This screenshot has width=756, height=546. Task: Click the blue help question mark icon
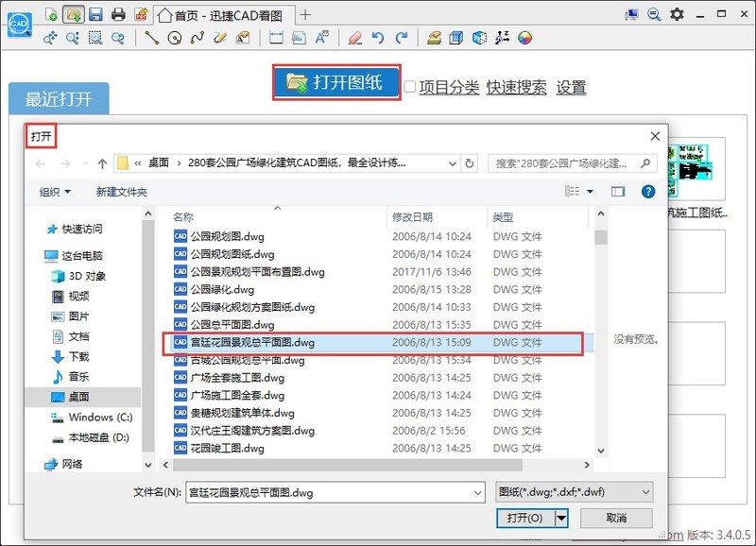point(648,192)
